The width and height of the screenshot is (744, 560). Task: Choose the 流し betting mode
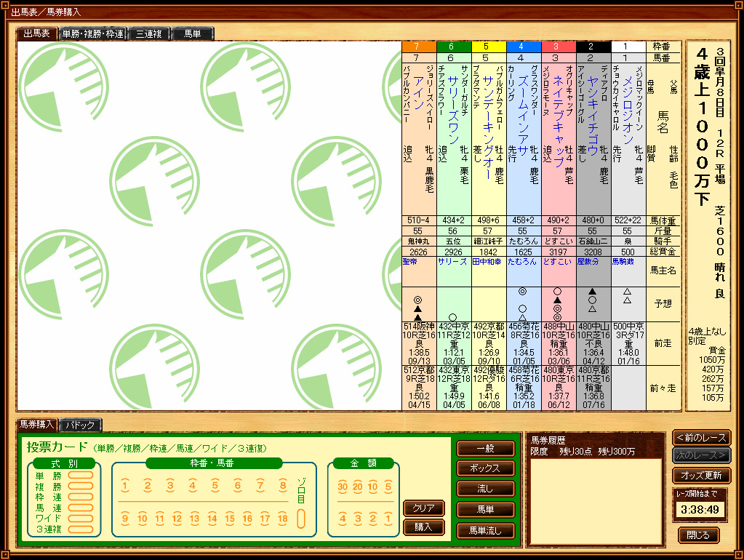[x=485, y=489]
